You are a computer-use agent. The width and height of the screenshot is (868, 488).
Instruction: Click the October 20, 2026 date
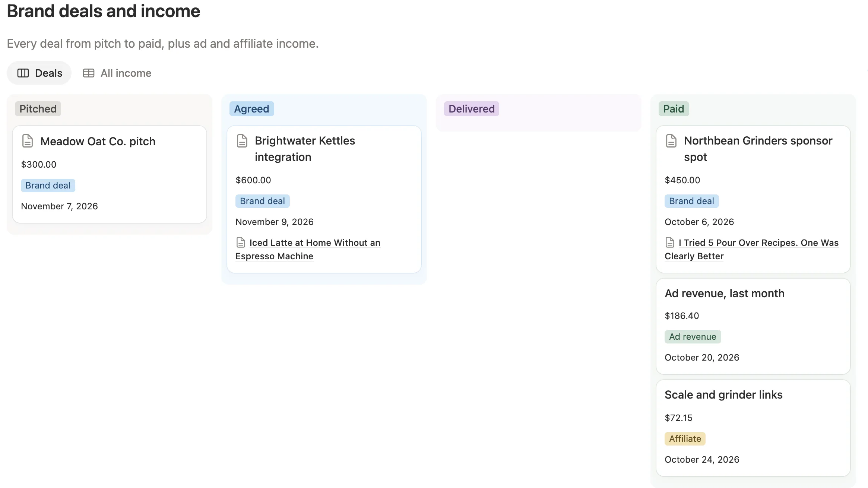click(702, 358)
